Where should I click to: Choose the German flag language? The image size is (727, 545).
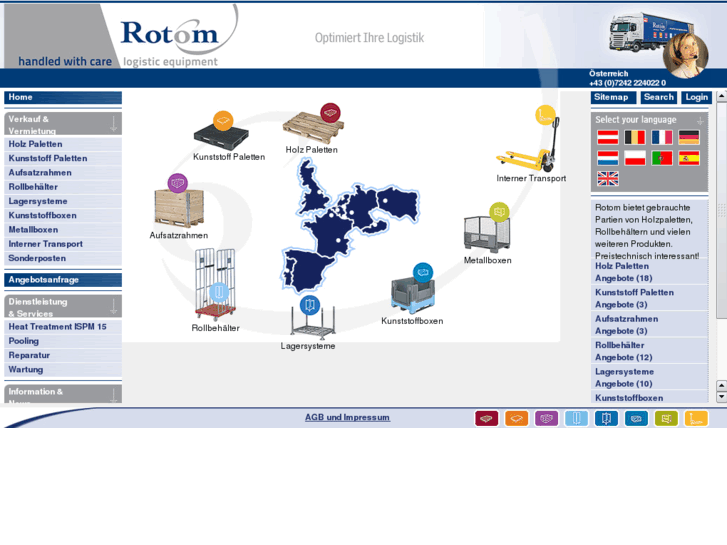click(689, 137)
